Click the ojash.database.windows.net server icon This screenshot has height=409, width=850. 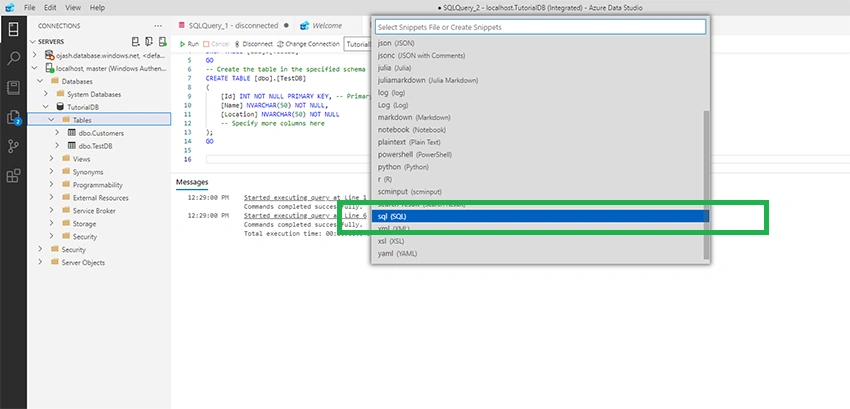[x=50, y=55]
